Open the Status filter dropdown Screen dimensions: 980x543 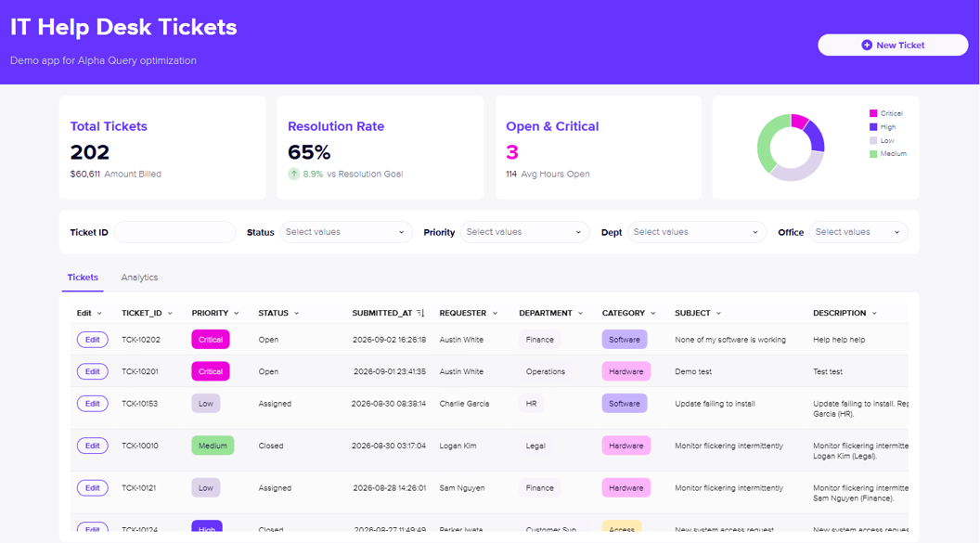(x=345, y=232)
